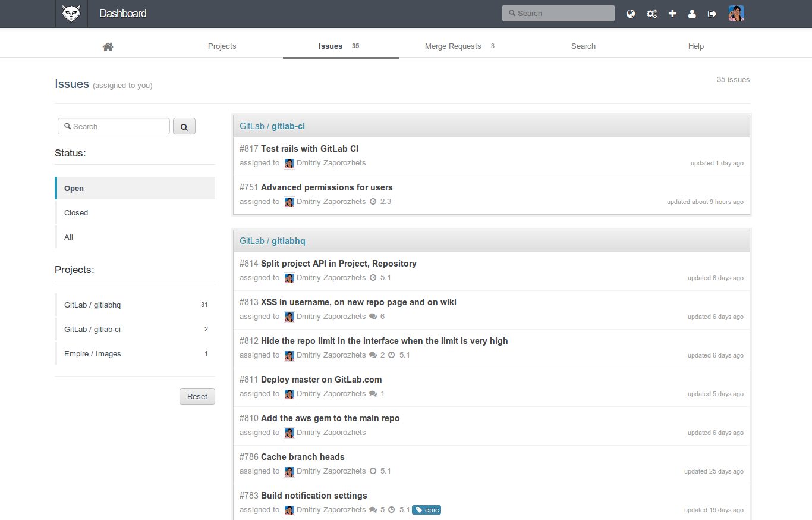Open issue Hide the repo limit

(x=385, y=341)
